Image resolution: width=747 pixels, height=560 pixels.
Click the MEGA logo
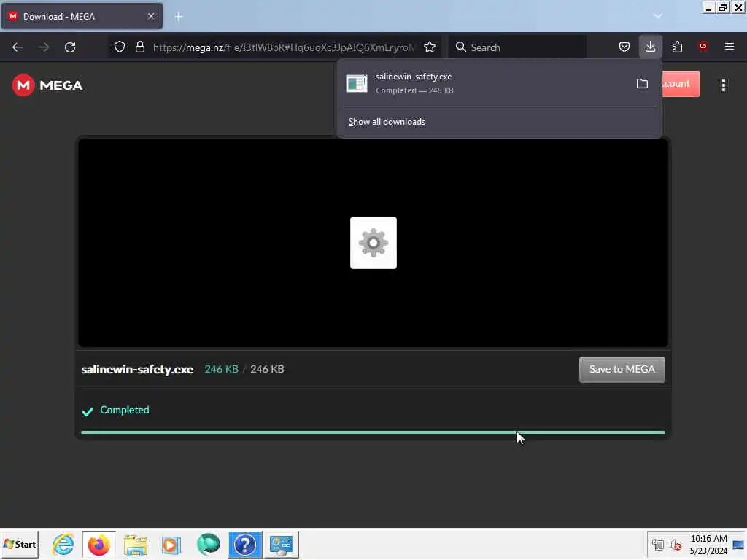[x=47, y=85]
